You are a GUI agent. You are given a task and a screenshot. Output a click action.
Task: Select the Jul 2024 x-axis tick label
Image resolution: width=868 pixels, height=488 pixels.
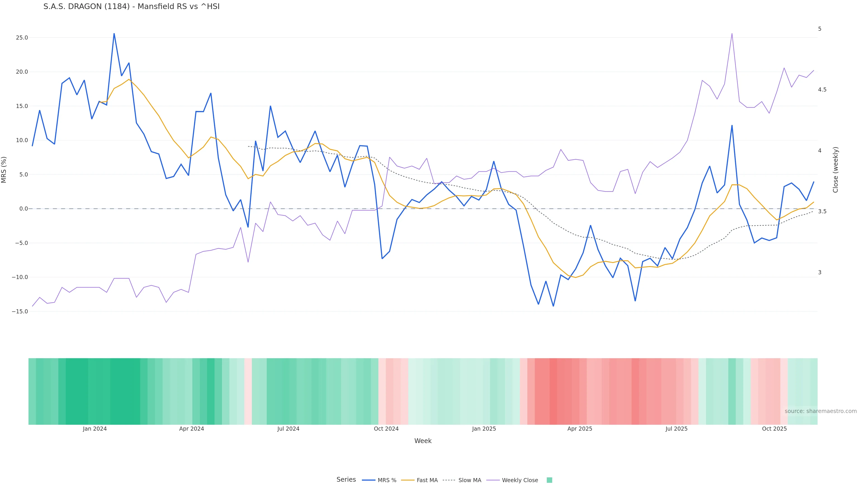[x=288, y=429]
